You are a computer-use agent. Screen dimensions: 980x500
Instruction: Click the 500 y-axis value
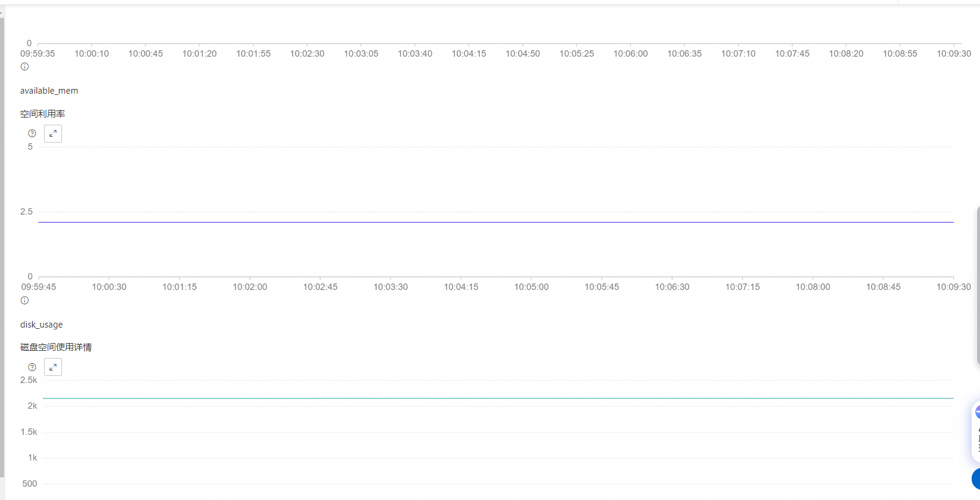[30, 484]
